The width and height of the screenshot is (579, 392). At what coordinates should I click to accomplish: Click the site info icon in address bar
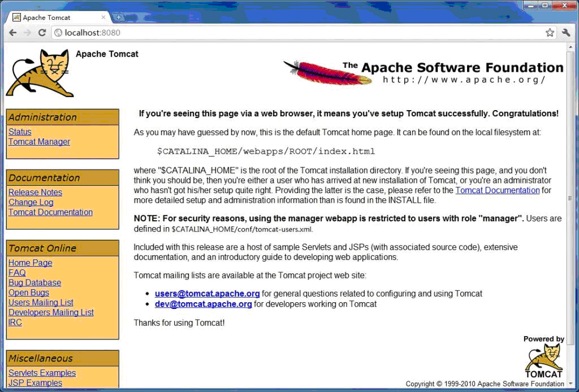58,32
